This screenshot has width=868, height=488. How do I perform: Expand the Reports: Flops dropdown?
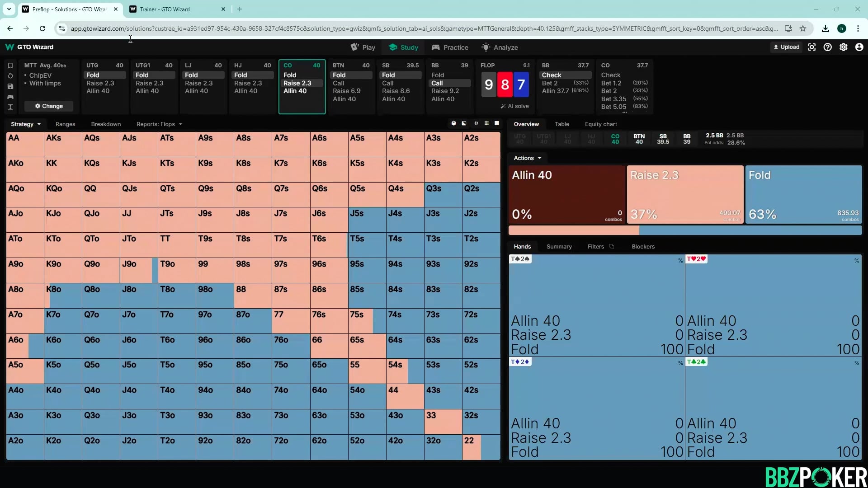pos(159,124)
